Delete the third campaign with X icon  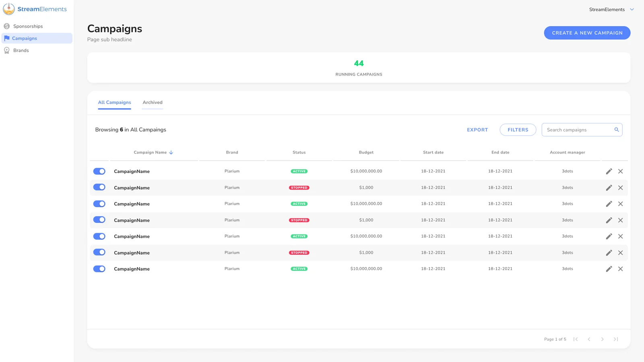click(x=621, y=204)
